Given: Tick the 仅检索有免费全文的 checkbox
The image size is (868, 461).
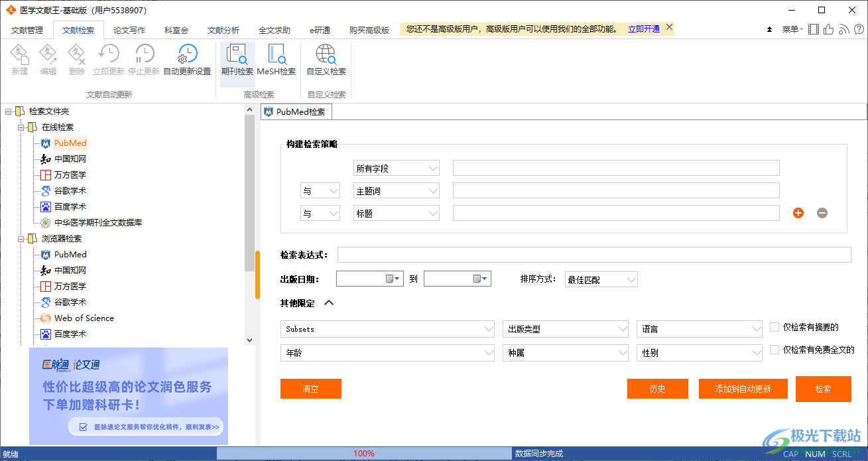Looking at the screenshot, I should pos(775,350).
